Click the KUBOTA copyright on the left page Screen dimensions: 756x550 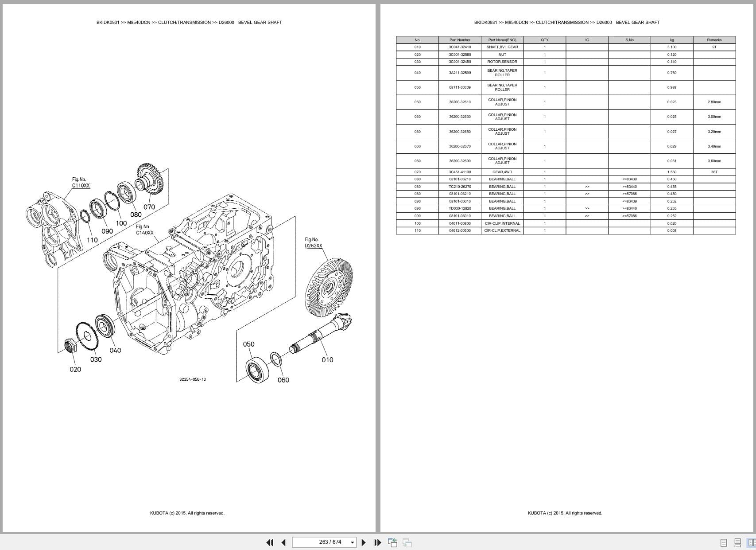click(187, 513)
